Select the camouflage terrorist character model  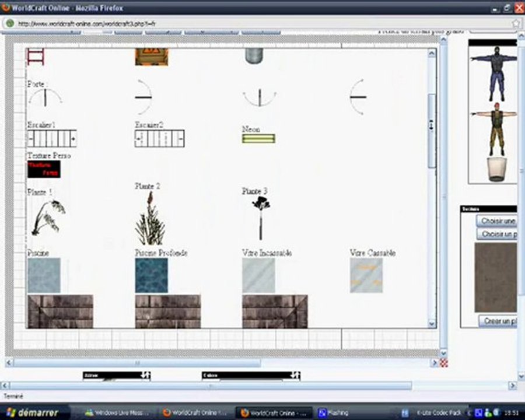point(495,129)
